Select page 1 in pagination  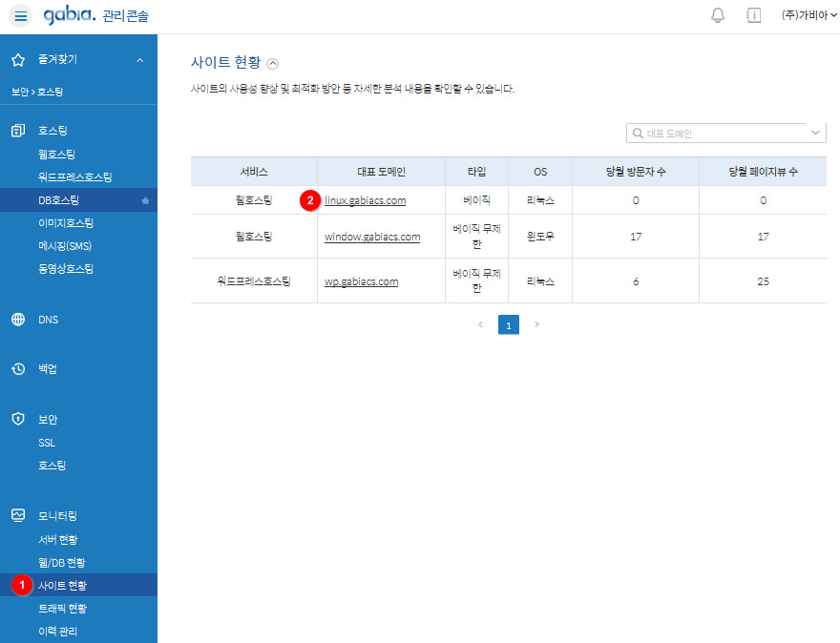click(x=509, y=325)
